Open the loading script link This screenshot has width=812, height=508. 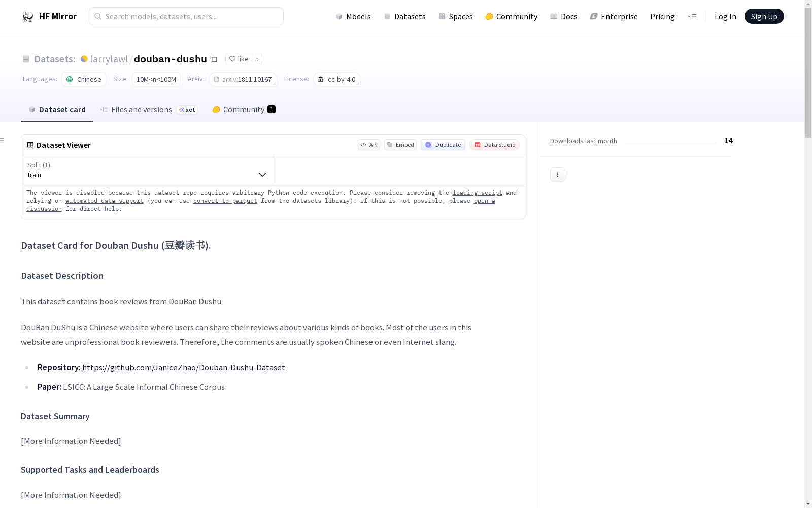click(478, 193)
